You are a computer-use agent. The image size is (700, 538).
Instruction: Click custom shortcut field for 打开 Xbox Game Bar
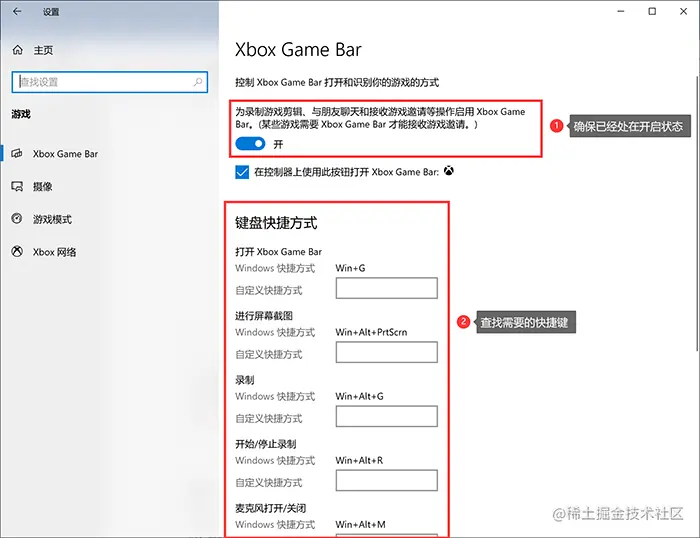[387, 288]
